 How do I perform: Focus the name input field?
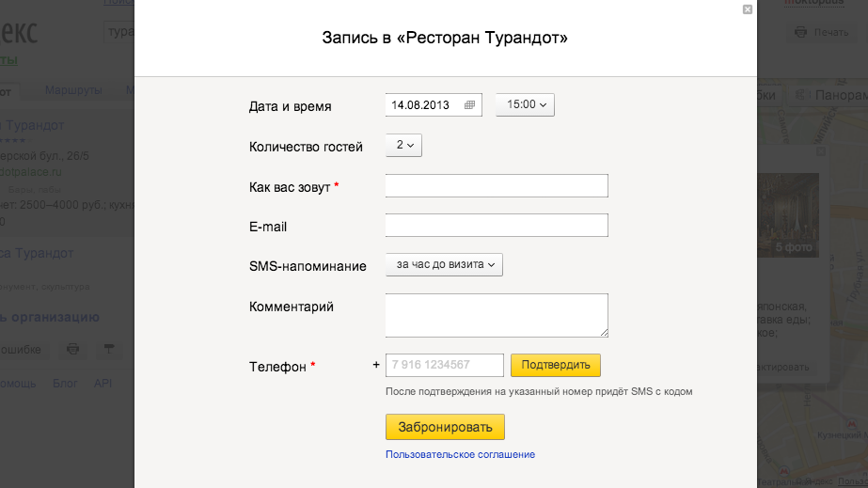pos(497,186)
